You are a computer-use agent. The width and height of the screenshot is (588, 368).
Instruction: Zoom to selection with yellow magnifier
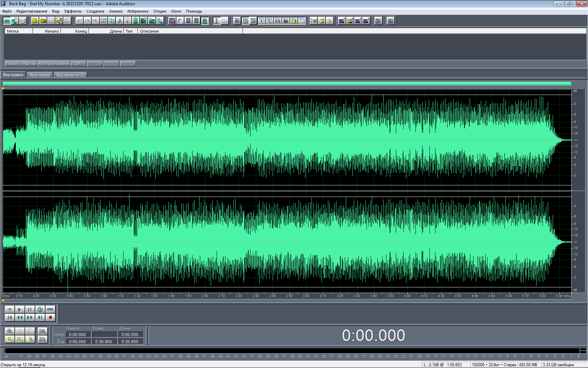[x=10, y=339]
